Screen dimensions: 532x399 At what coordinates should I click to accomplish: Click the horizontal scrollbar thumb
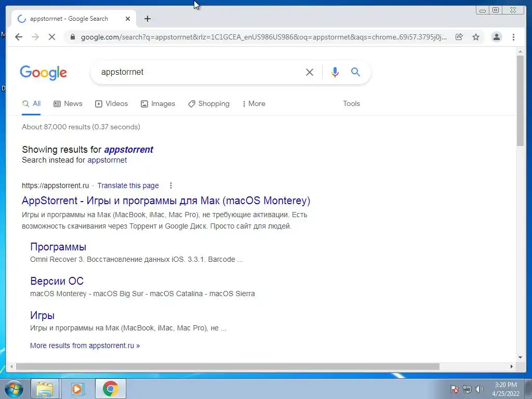[x=228, y=366]
